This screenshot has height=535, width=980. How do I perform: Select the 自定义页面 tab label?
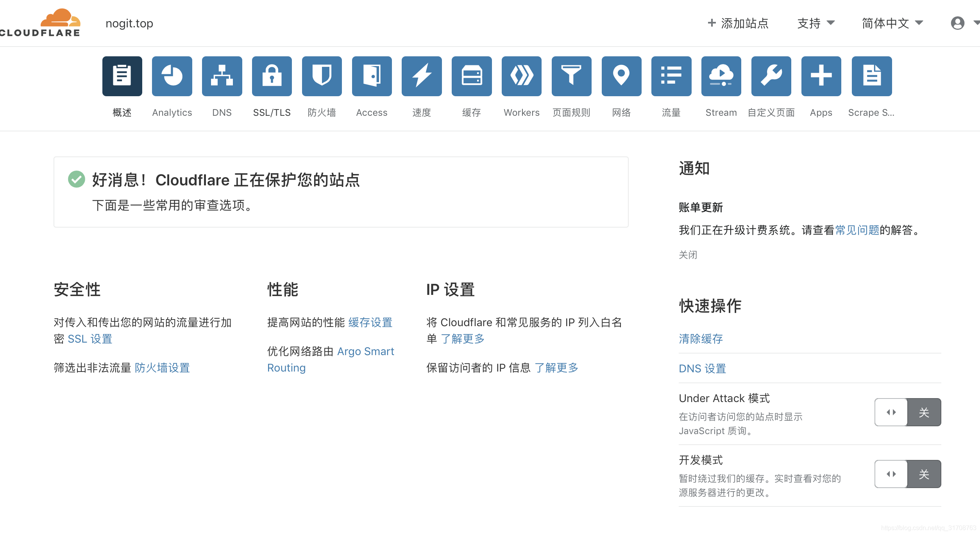(771, 113)
